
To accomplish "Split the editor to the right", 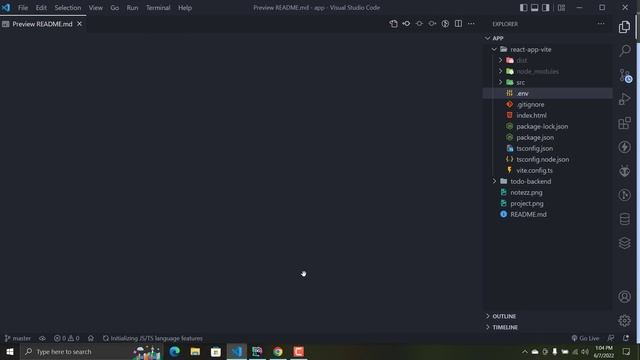I will tap(458, 24).
